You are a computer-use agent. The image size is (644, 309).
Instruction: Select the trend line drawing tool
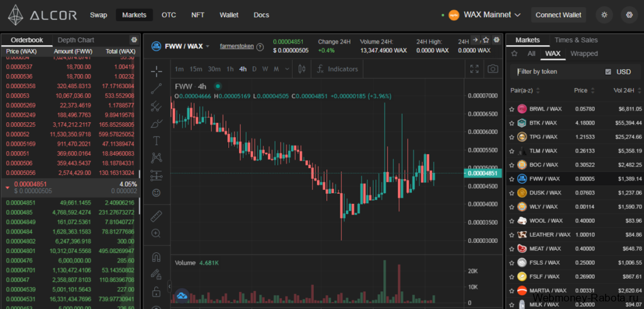pos(156,88)
